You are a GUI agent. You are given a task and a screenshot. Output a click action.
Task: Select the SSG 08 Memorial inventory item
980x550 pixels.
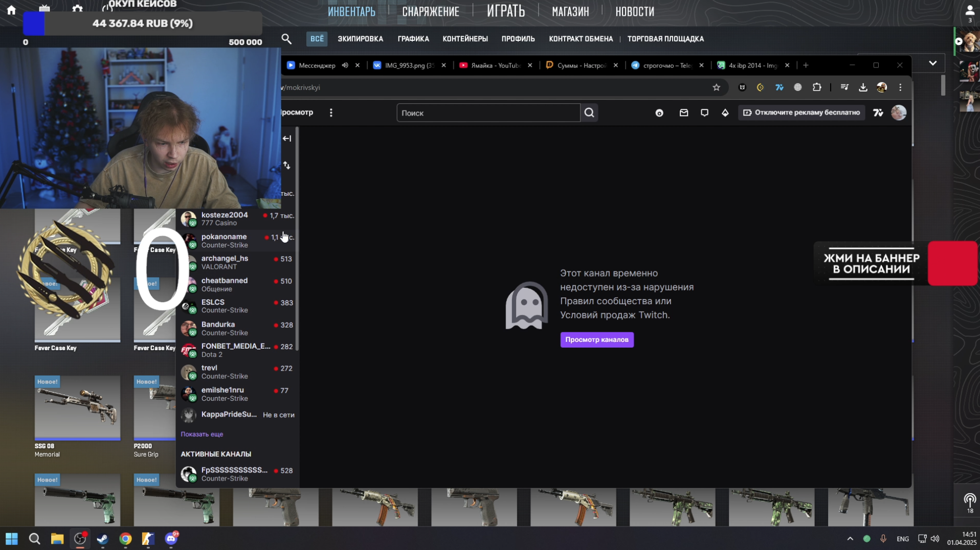[77, 417]
